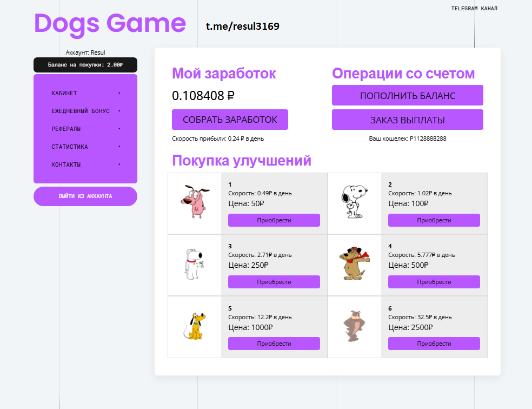Open the Кабинет menu item

(x=85, y=93)
